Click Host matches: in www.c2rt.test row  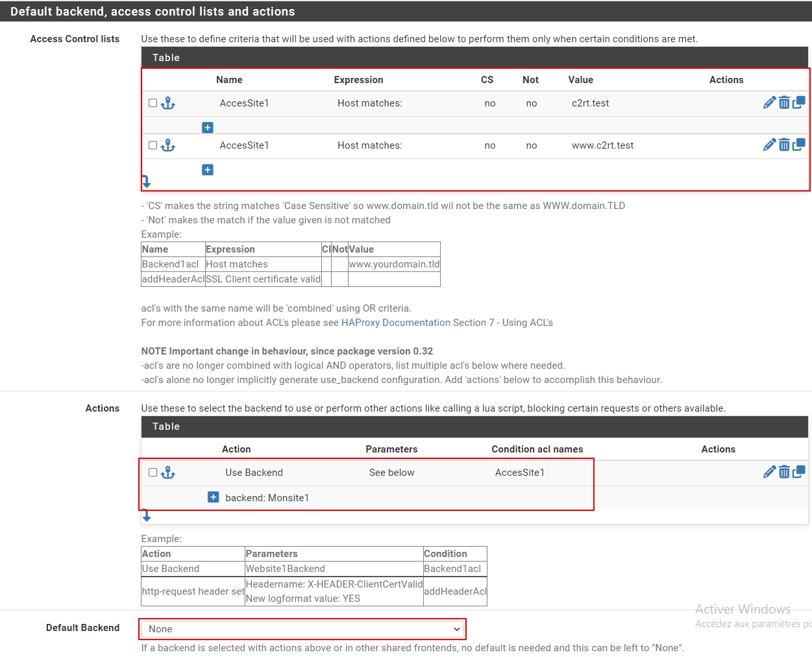pyautogui.click(x=370, y=145)
